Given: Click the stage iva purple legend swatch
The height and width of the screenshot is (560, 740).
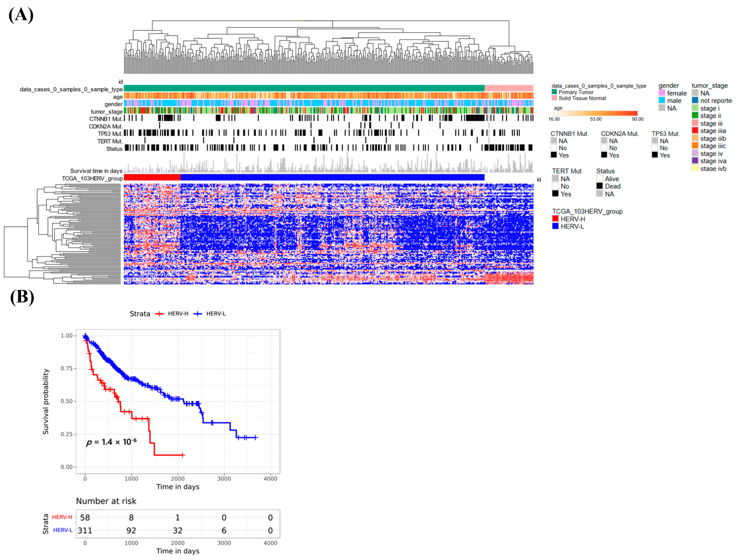Looking at the screenshot, I should pos(695,161).
